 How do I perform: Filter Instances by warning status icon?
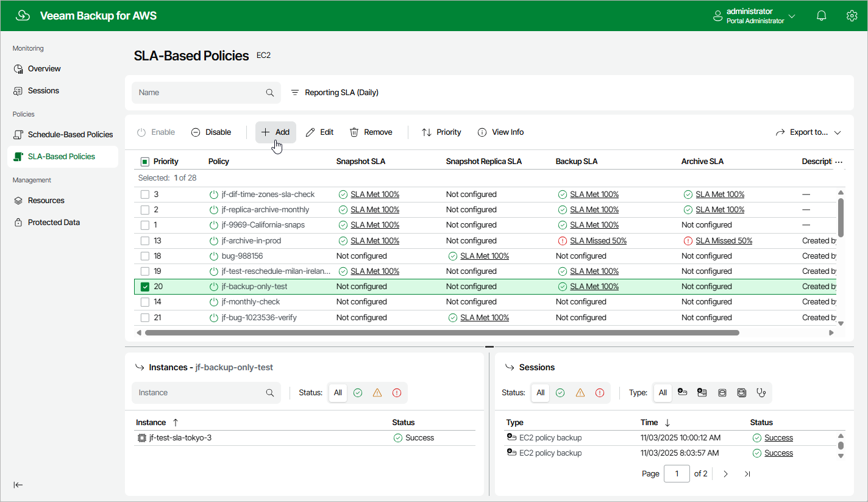[377, 393]
